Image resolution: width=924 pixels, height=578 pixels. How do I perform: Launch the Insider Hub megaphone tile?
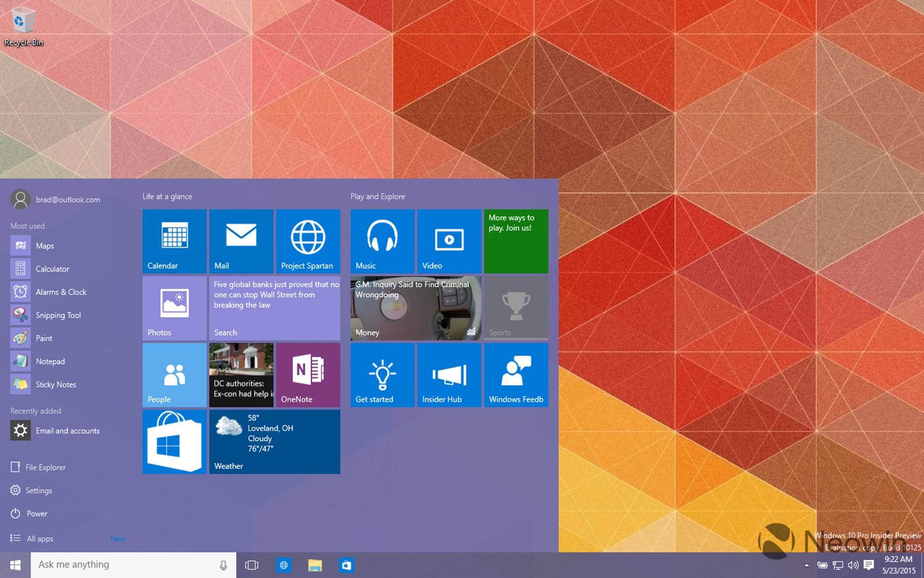point(449,375)
